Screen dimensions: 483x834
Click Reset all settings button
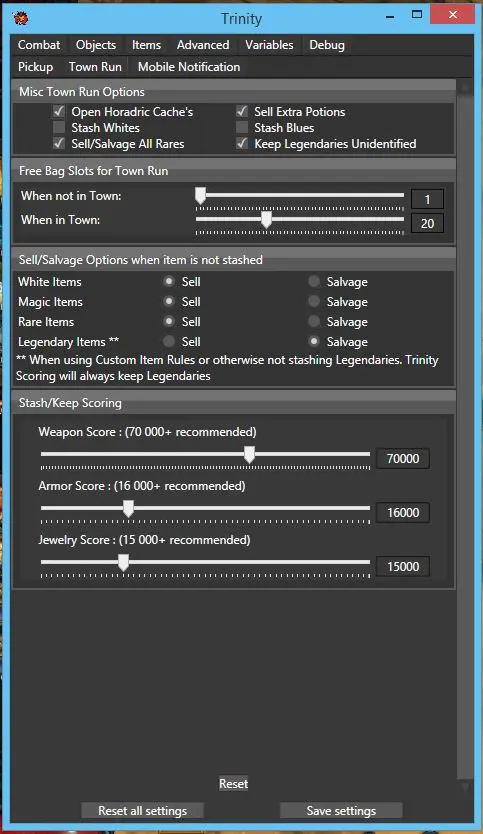tap(143, 811)
